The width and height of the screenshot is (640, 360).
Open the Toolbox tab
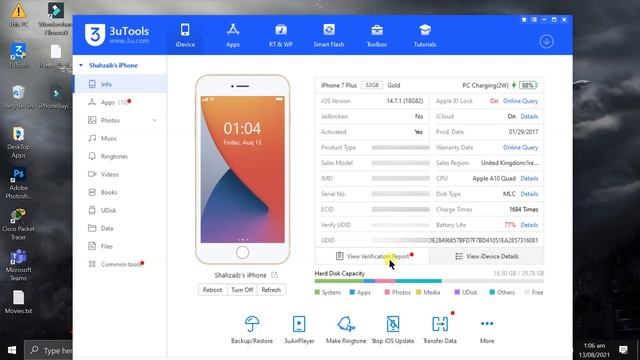click(x=377, y=36)
